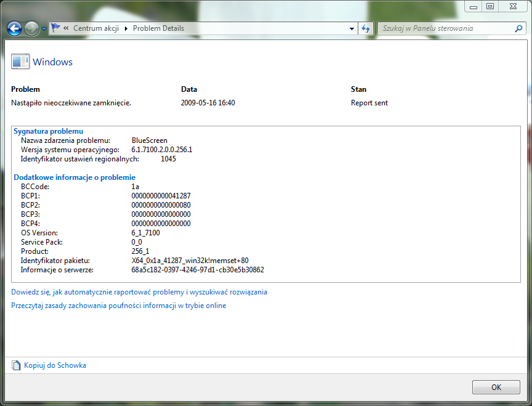Open recent pages dropdown beside navigation arrows

[x=44, y=29]
